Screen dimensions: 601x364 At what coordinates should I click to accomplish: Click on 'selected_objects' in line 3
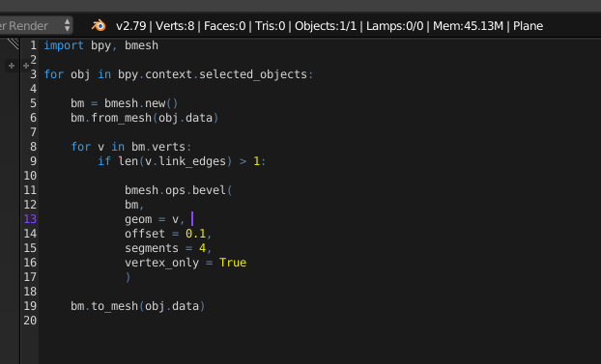pyautogui.click(x=253, y=74)
